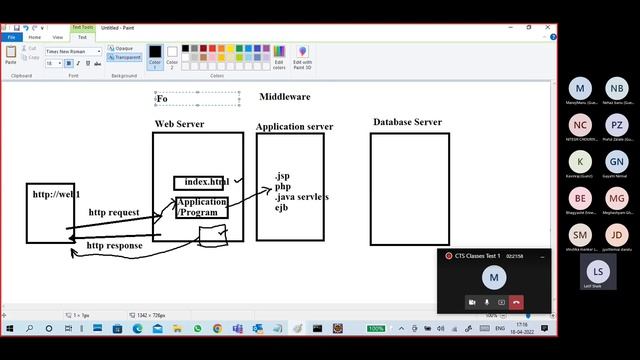Toggle camera in meeting call controls
This screenshot has height=360, width=640.
(x=472, y=302)
